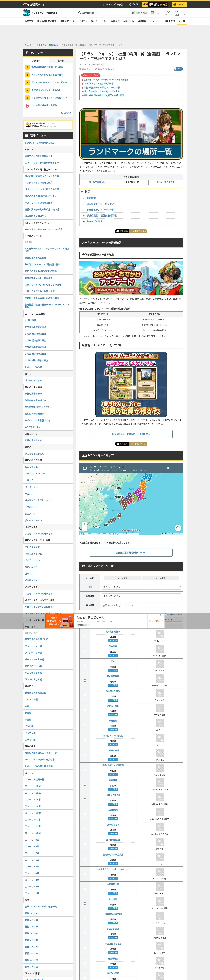Click the crown icon in the ランキング header
Viewport: 210px width, 980px height.
(x=27, y=53)
